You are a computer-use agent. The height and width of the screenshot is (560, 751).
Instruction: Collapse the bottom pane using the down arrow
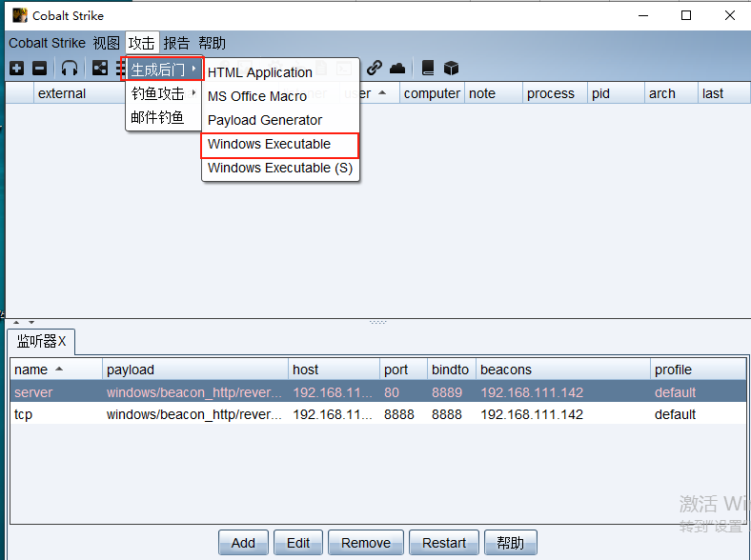click(31, 323)
